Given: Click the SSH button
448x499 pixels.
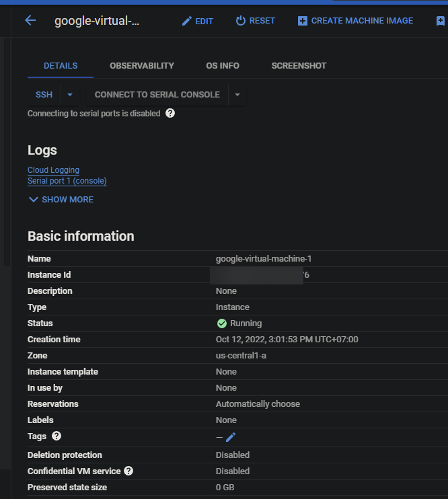Looking at the screenshot, I should (44, 95).
